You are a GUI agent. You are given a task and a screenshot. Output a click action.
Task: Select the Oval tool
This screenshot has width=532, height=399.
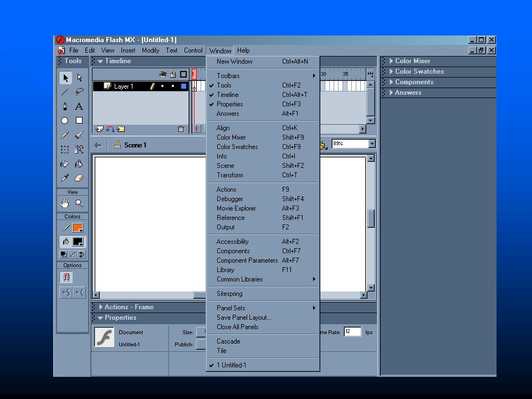[x=64, y=120]
